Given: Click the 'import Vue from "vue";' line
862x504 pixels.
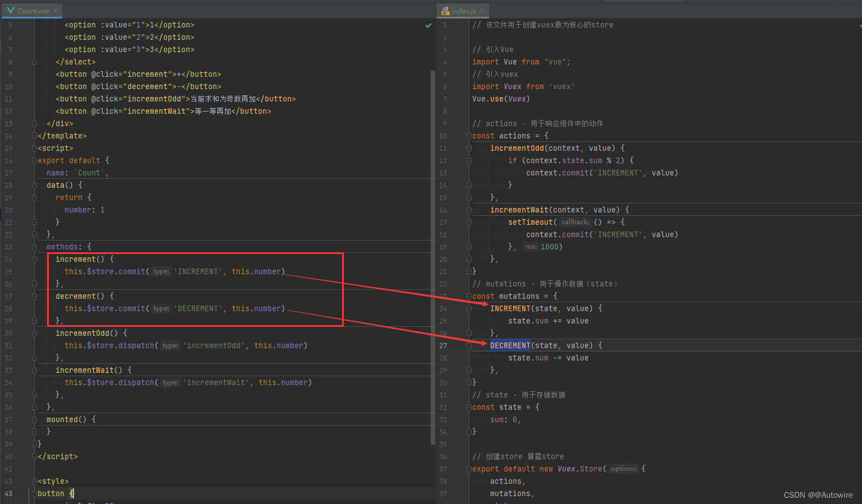Looking at the screenshot, I should coord(522,62).
